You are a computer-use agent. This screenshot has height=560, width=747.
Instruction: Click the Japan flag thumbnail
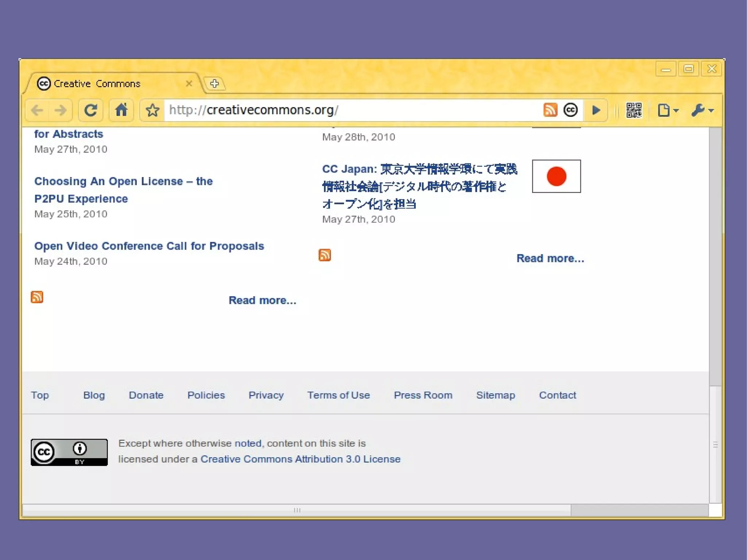point(556,176)
